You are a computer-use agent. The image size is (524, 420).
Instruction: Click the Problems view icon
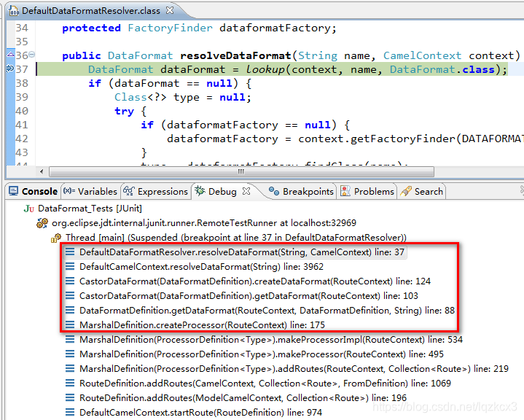tap(345, 191)
